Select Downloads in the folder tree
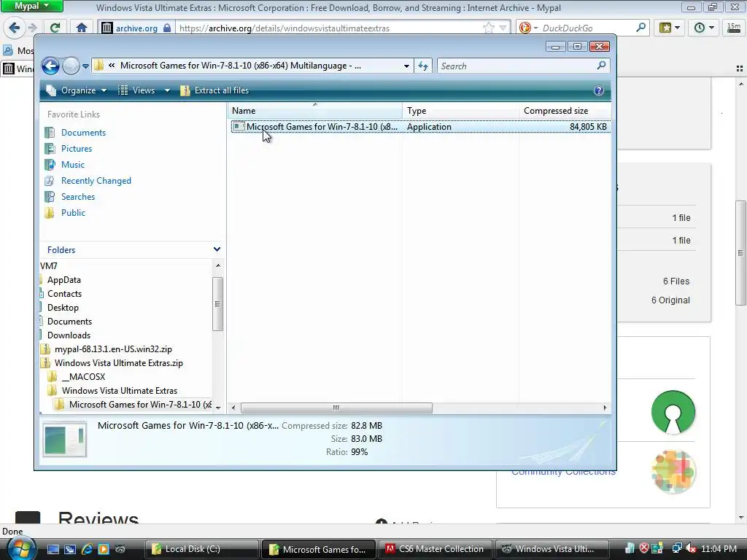The width and height of the screenshot is (747, 560). [x=69, y=335]
